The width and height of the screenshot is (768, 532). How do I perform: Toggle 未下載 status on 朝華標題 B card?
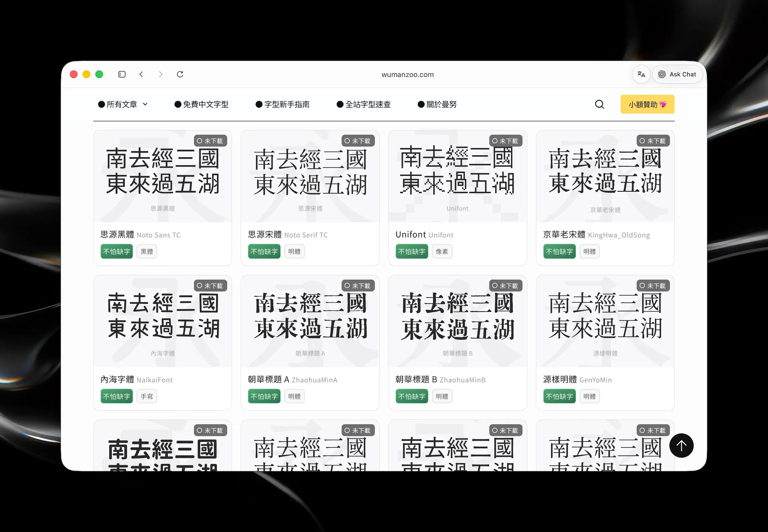[x=506, y=286]
